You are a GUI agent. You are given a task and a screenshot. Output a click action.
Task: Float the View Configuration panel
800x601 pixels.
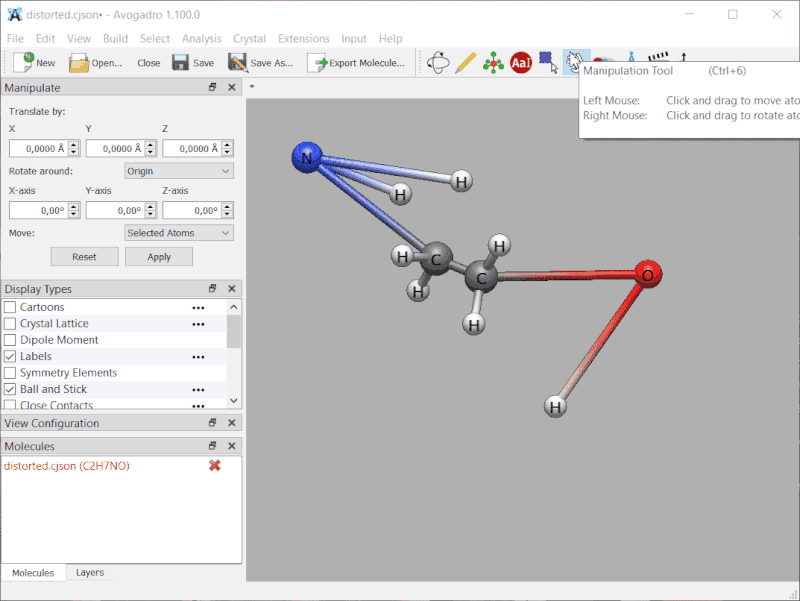click(x=213, y=423)
